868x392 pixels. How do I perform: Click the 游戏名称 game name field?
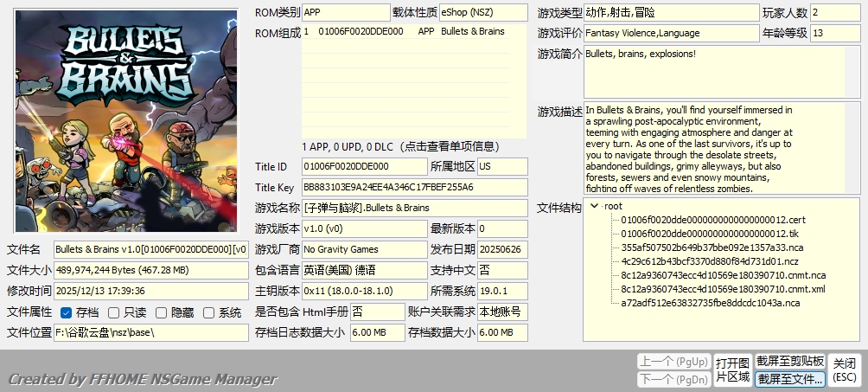(414, 208)
